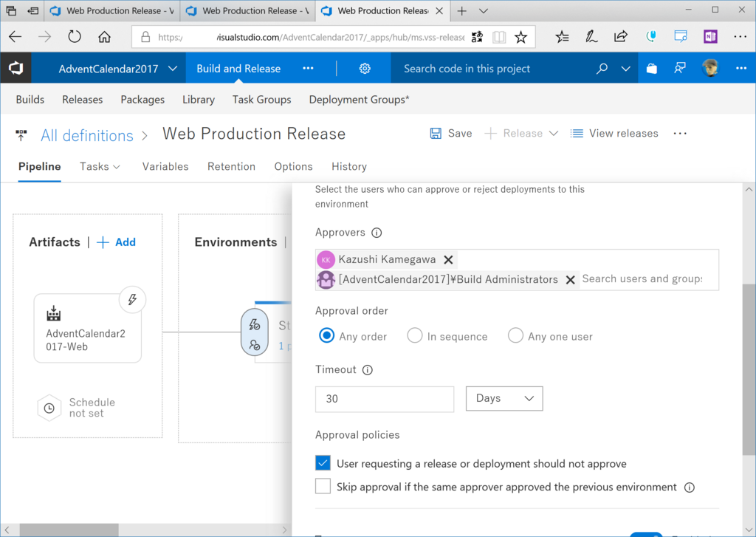Open the Deployment Groups hub
The height and width of the screenshot is (537, 756).
[360, 100]
